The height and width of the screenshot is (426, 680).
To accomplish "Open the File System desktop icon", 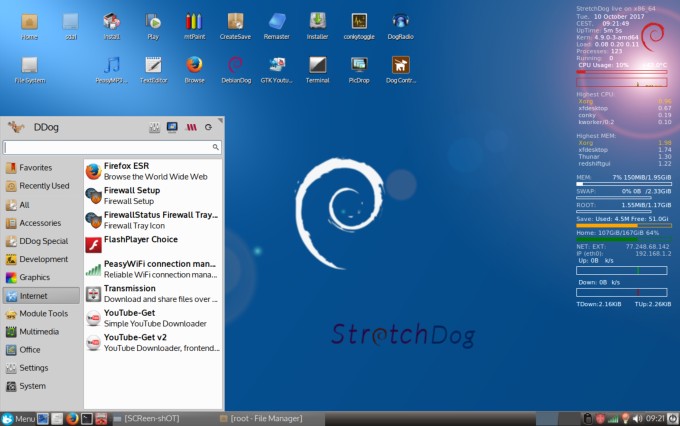I will (29, 66).
